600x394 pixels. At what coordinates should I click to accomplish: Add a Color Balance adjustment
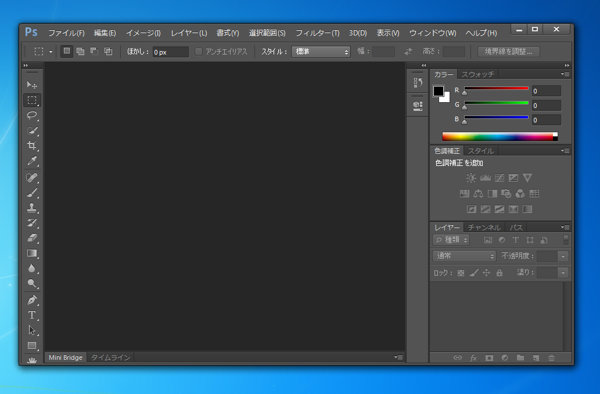(x=478, y=194)
